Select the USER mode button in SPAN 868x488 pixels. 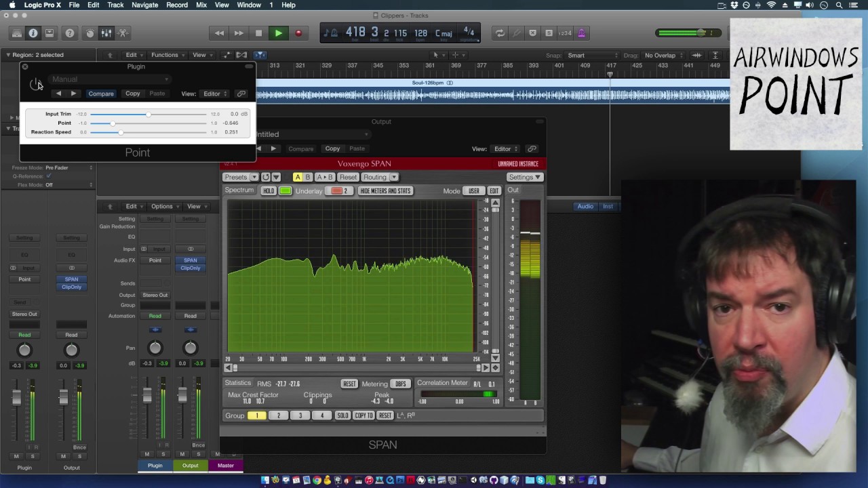click(474, 190)
